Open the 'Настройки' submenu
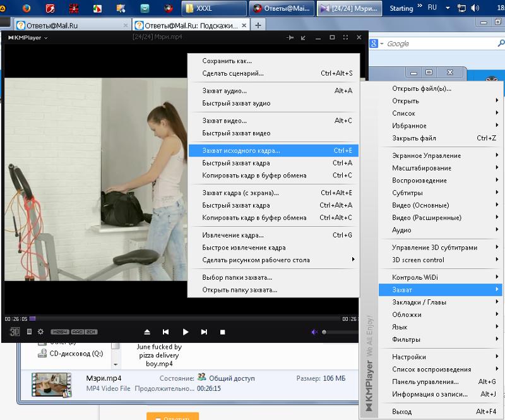 (440, 357)
